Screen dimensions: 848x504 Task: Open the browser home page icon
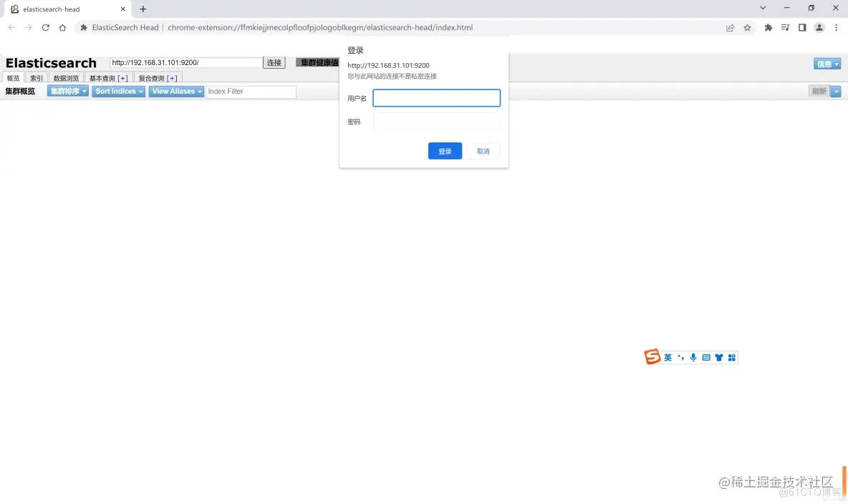63,28
